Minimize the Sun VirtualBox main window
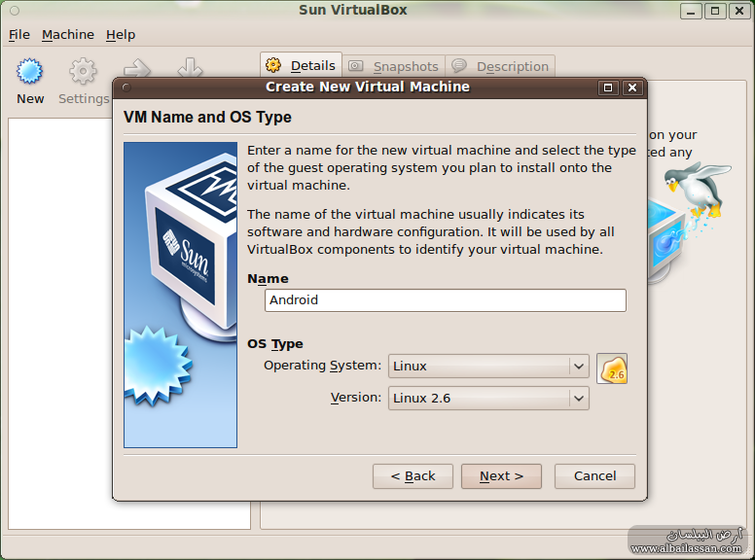755x560 pixels. [x=691, y=11]
